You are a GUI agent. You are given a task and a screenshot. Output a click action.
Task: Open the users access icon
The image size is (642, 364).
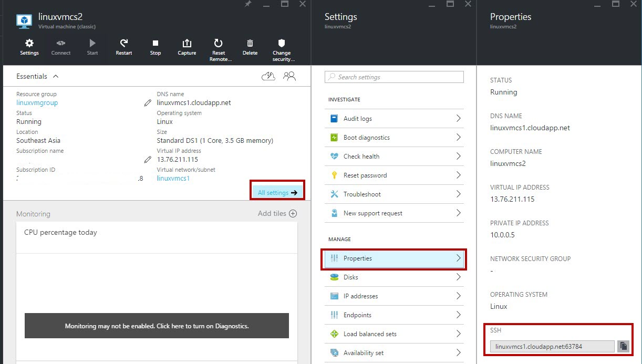tap(289, 76)
